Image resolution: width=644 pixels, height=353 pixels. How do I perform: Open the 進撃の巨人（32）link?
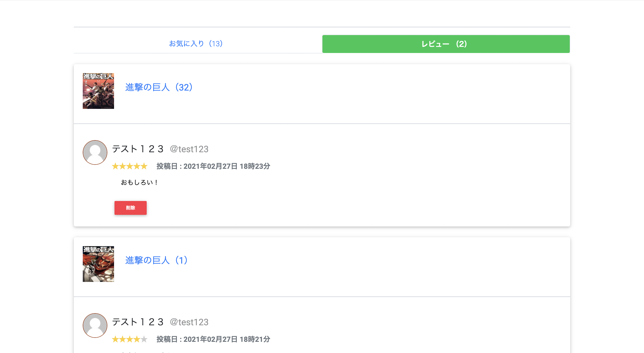159,87
